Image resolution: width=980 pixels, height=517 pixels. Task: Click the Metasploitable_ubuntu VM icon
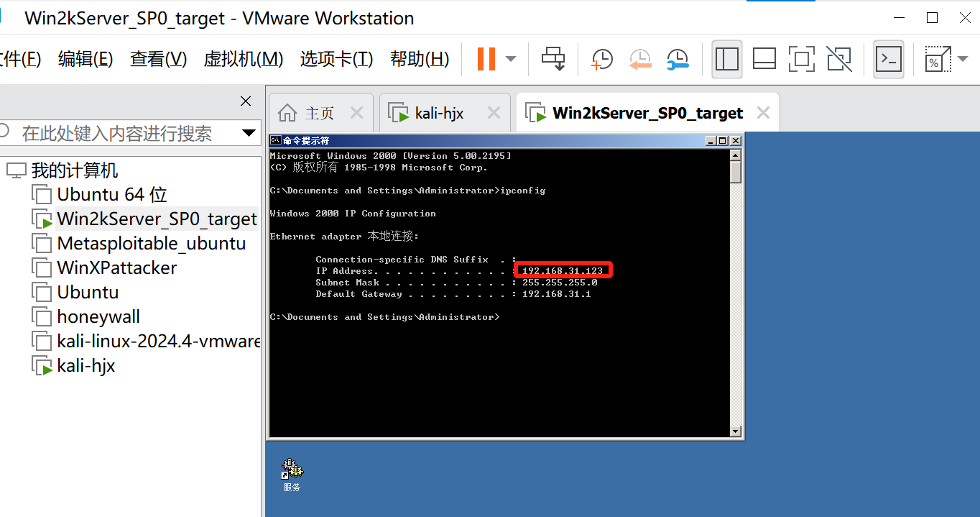pos(42,244)
